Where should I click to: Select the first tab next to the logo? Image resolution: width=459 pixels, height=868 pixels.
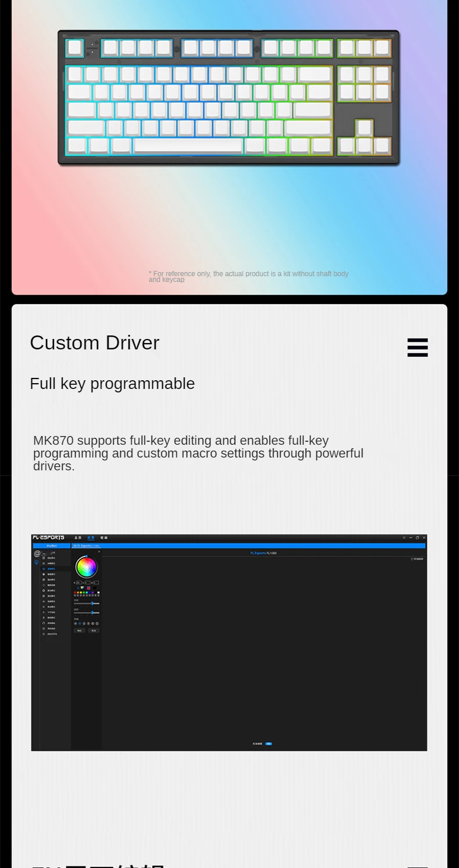(78, 538)
